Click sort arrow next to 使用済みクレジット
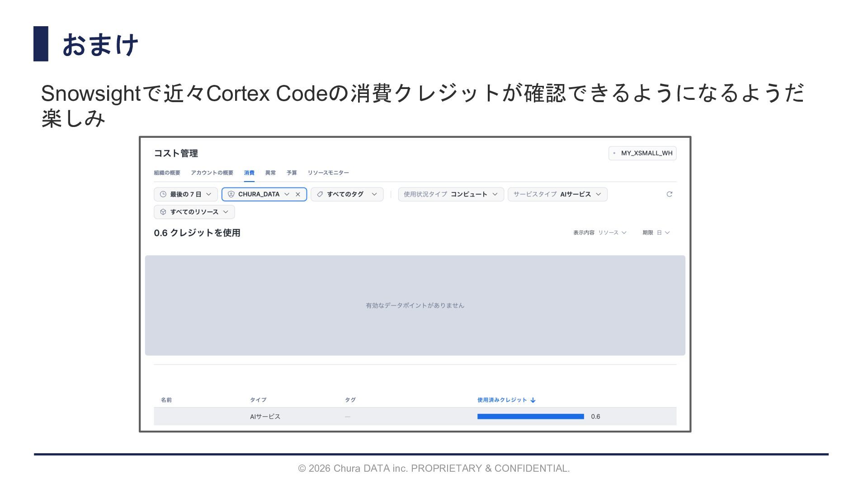Screen dimensions: 868x488 tap(533, 400)
